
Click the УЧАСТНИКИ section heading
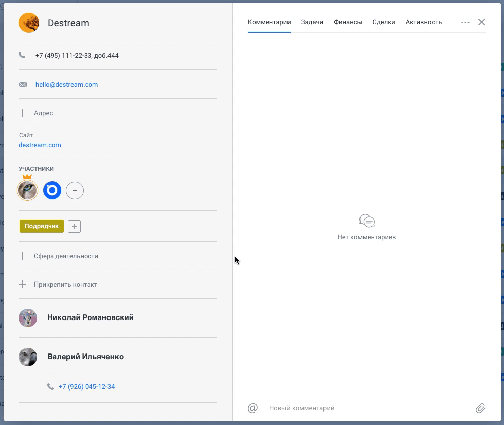(37, 169)
